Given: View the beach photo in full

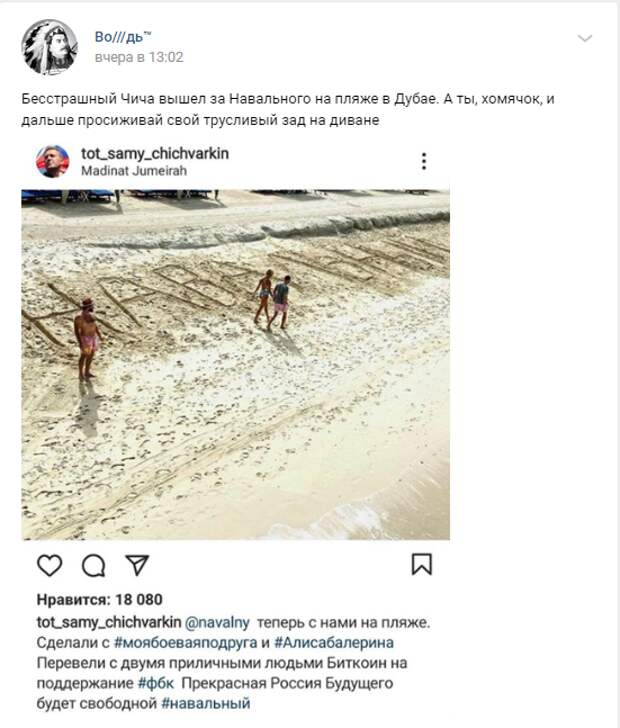Looking at the screenshot, I should pos(235,364).
